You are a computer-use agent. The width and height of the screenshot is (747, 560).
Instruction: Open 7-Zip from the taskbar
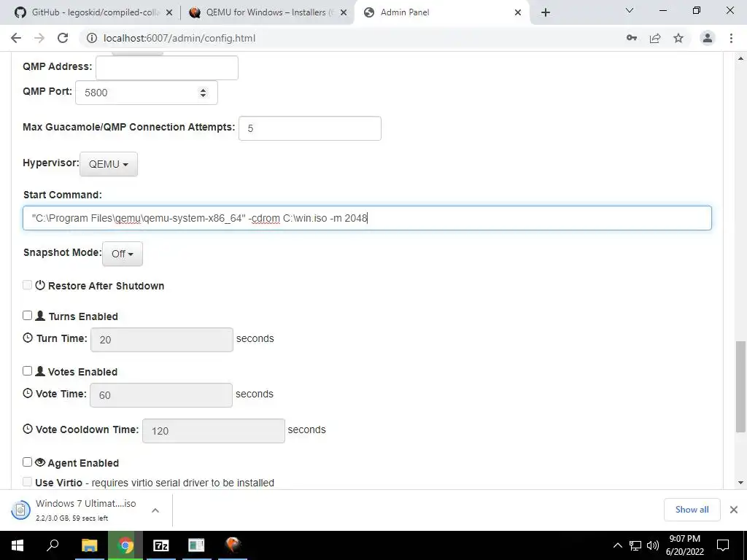point(161,545)
